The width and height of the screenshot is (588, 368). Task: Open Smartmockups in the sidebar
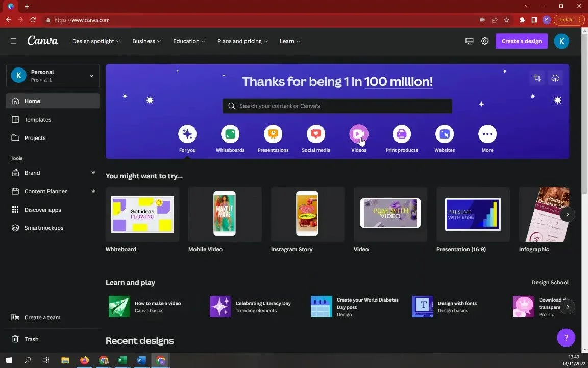pos(53,228)
